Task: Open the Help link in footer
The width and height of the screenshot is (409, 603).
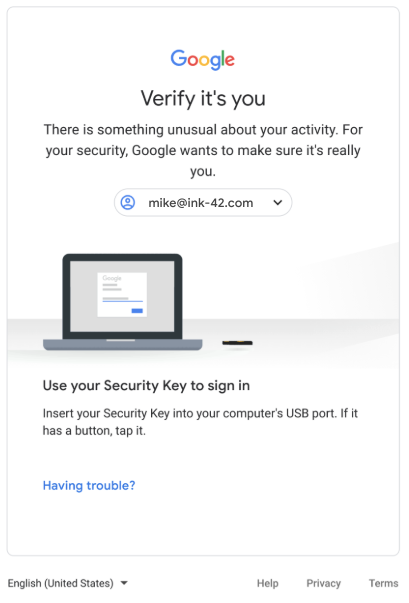Action: point(268,583)
